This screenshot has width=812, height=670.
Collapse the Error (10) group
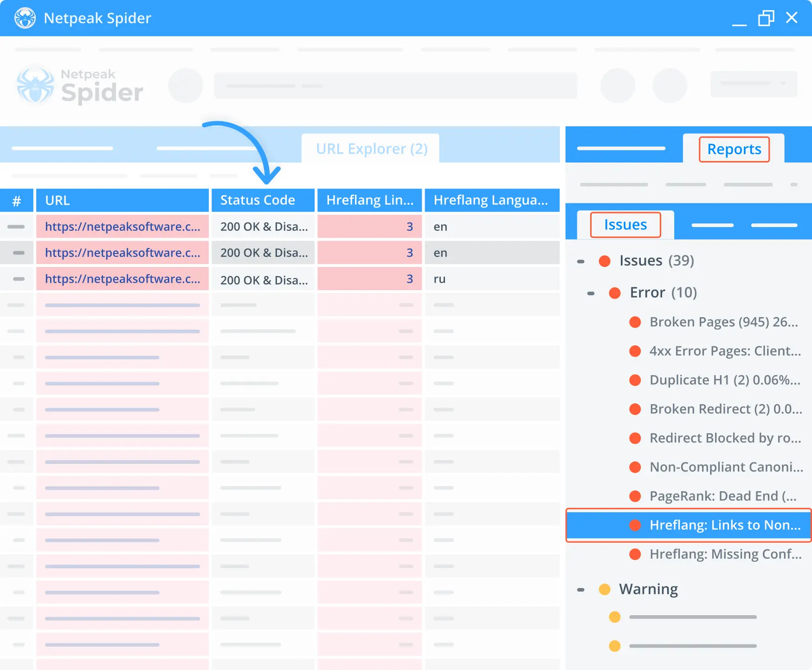tap(591, 293)
